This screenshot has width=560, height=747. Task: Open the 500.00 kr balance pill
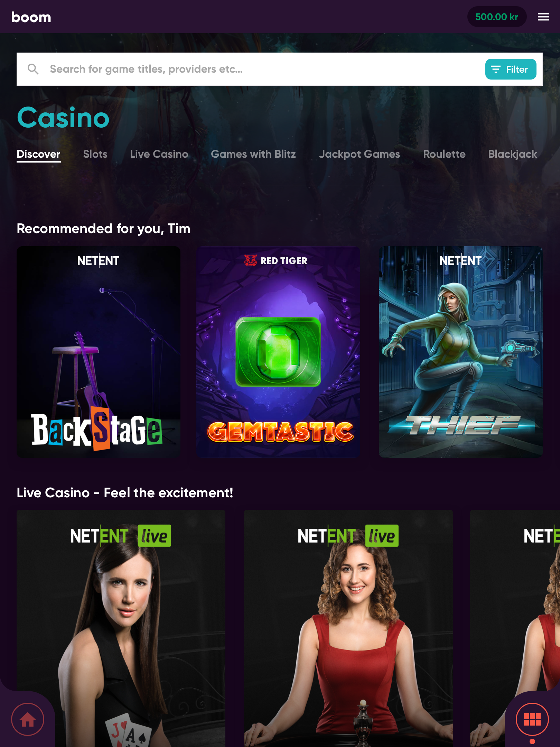(497, 17)
